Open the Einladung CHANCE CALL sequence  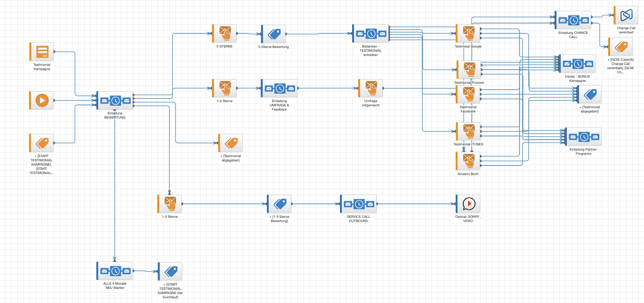[x=573, y=20]
